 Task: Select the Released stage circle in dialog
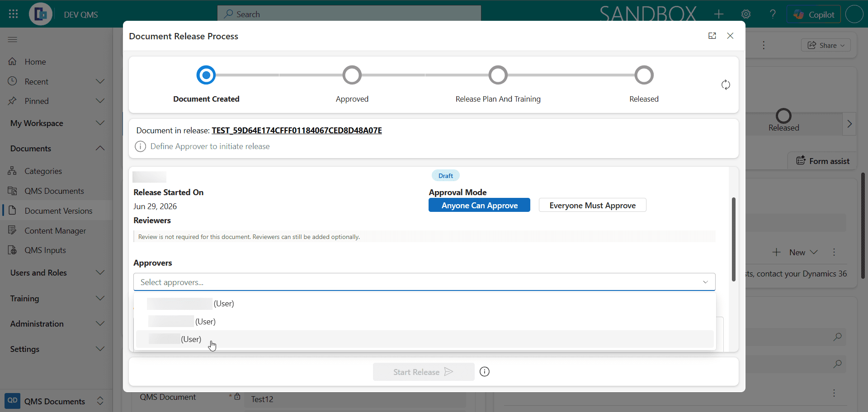pyautogui.click(x=644, y=75)
